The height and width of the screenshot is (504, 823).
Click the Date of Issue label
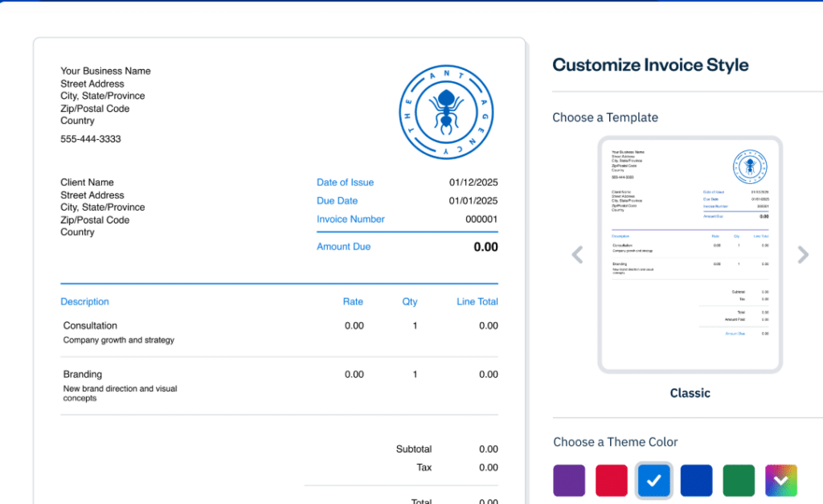click(x=345, y=182)
